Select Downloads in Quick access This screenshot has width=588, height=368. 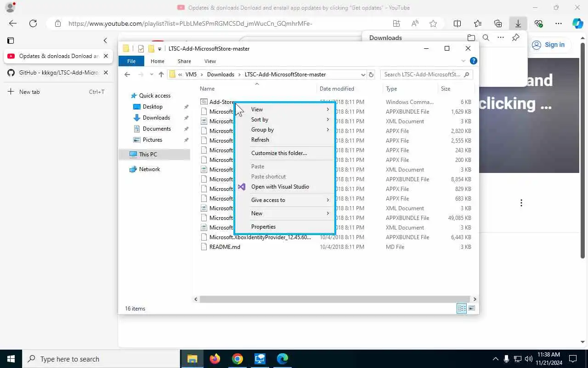(x=156, y=118)
